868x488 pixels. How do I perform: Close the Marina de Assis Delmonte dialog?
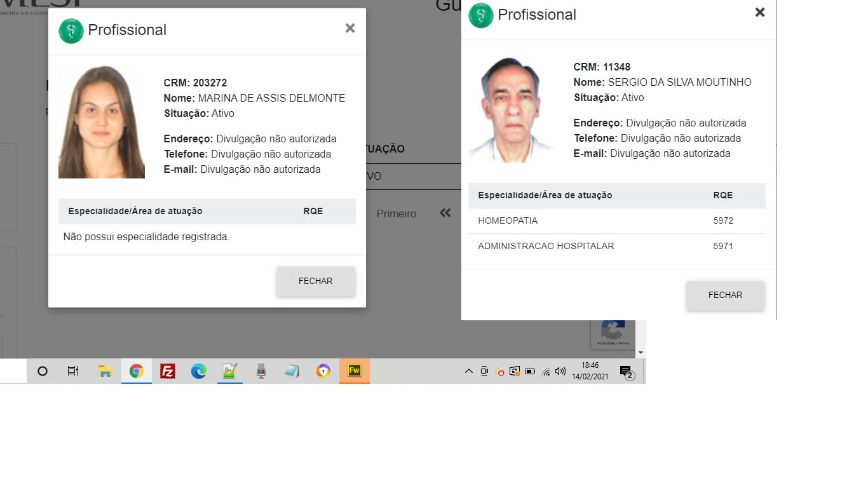pyautogui.click(x=349, y=29)
